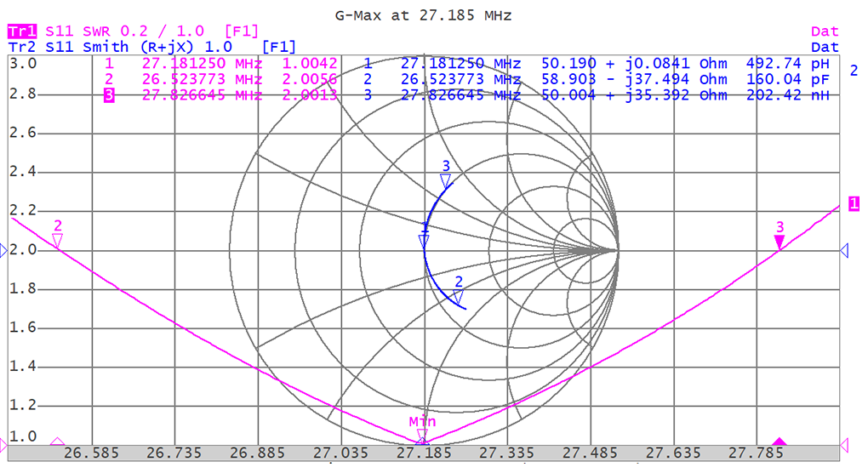Click the title G-Max at 27.185 MHz
Screen dimensions: 868x473
[423, 15]
